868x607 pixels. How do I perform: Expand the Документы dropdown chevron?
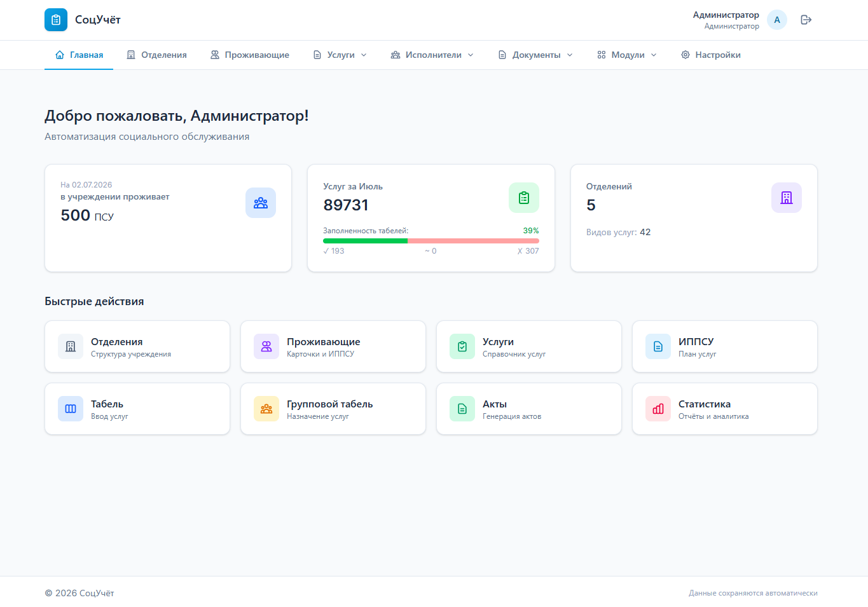(x=570, y=55)
